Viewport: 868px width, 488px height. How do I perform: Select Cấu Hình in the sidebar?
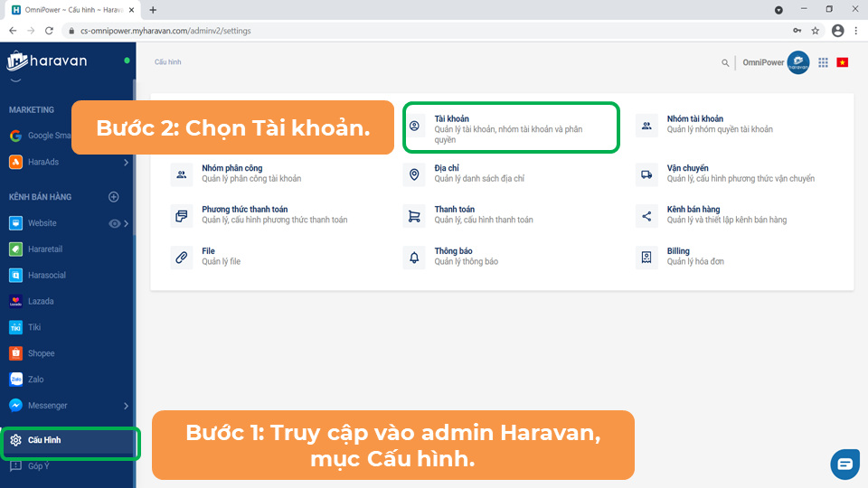click(68, 440)
